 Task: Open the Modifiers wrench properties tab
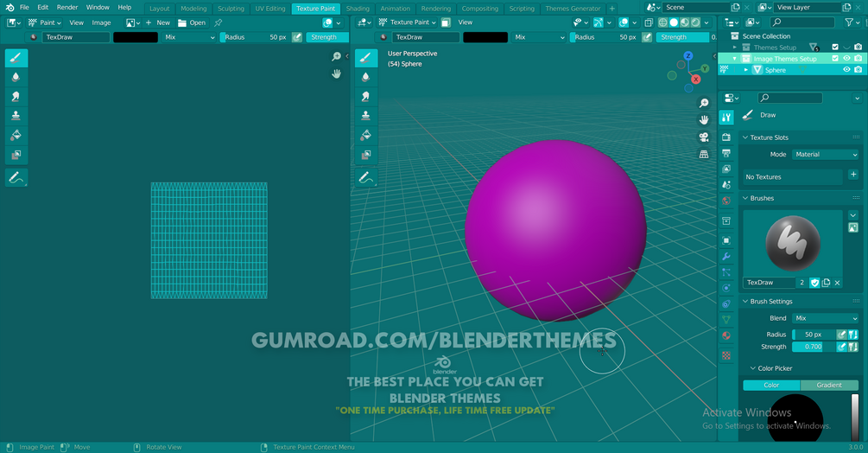pos(726,257)
